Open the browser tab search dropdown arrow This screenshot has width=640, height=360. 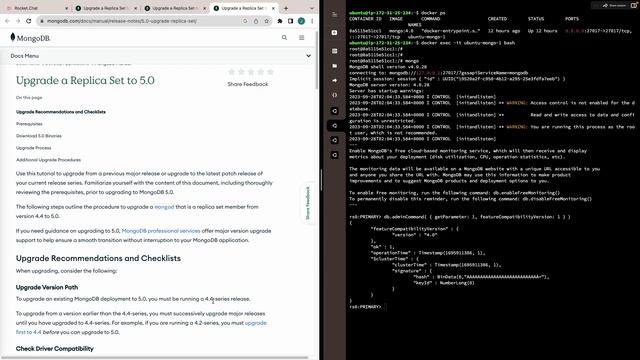click(312, 8)
